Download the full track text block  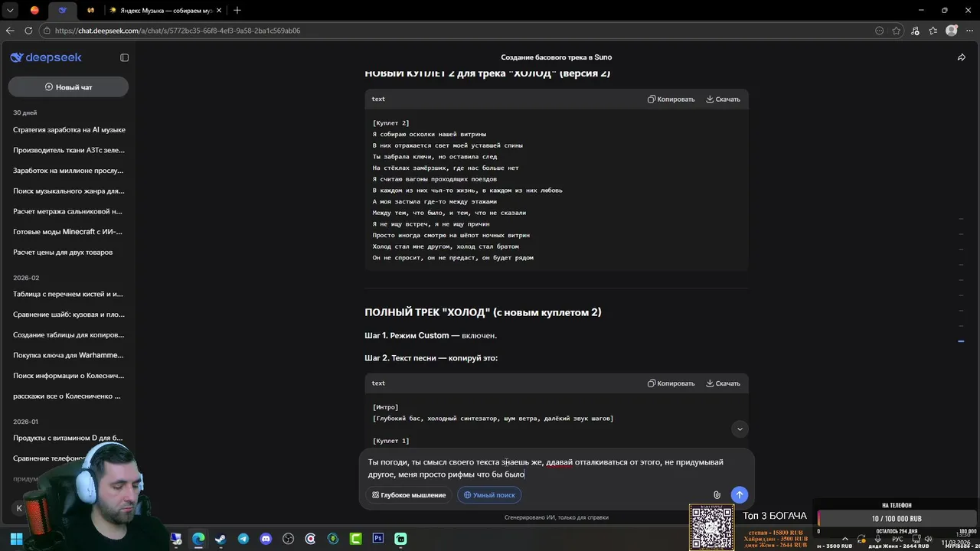point(723,383)
